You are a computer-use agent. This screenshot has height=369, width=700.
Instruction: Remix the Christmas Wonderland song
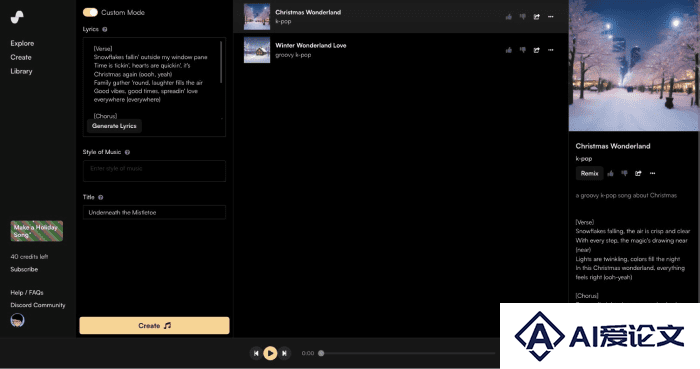point(589,173)
